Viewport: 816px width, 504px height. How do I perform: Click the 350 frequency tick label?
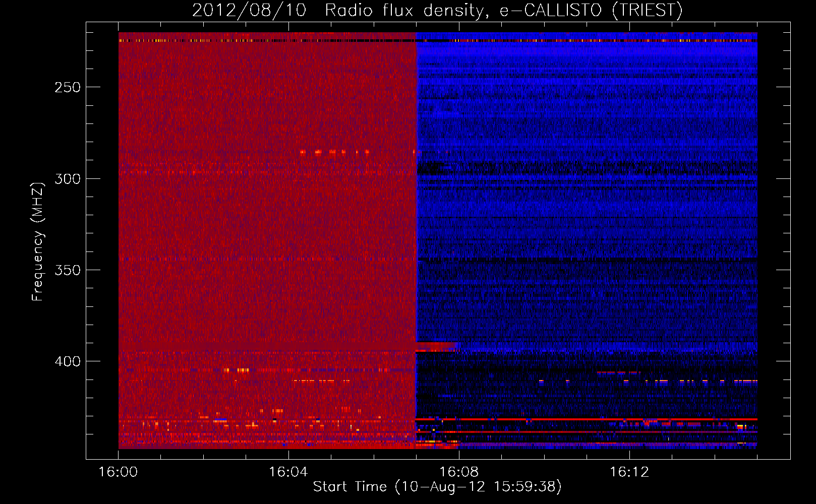point(68,270)
